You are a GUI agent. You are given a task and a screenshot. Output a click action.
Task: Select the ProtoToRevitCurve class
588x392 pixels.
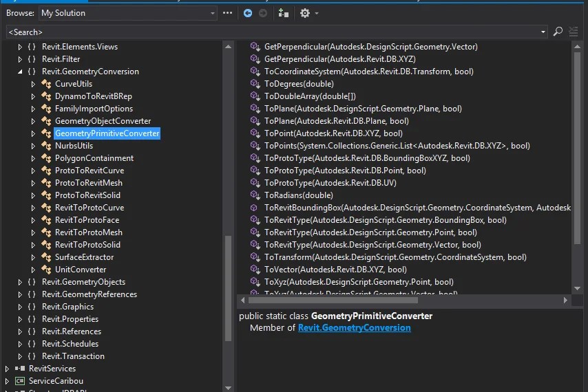point(90,171)
